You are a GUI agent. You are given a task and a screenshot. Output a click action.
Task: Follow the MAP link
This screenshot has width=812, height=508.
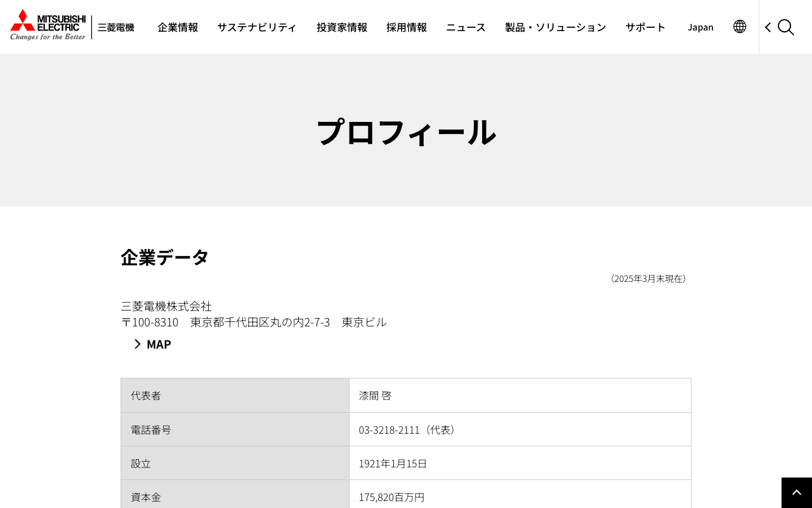pyautogui.click(x=159, y=344)
